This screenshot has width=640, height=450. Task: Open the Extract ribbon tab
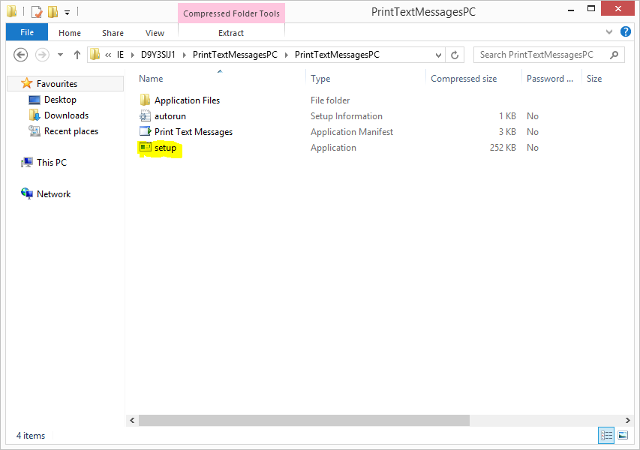(231, 33)
